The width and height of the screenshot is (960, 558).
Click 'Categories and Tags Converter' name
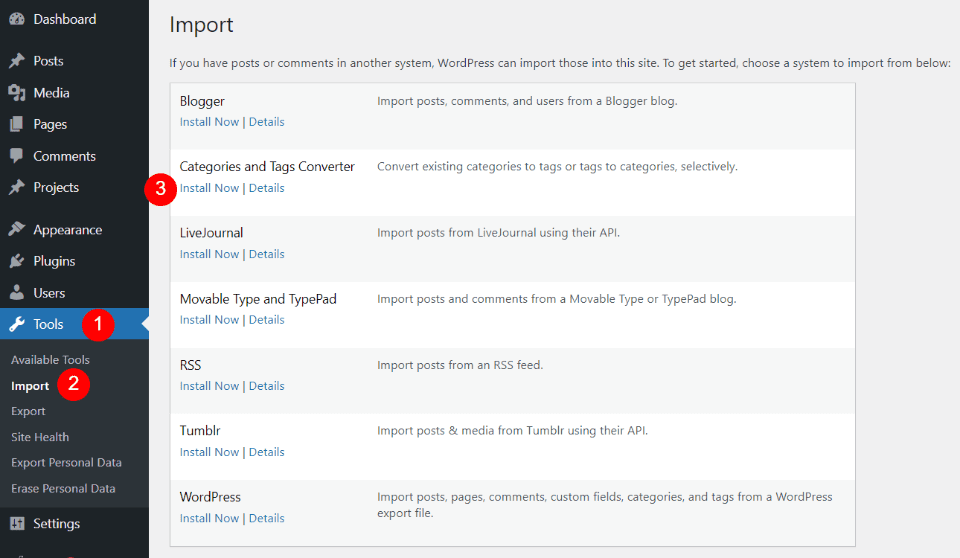point(267,167)
